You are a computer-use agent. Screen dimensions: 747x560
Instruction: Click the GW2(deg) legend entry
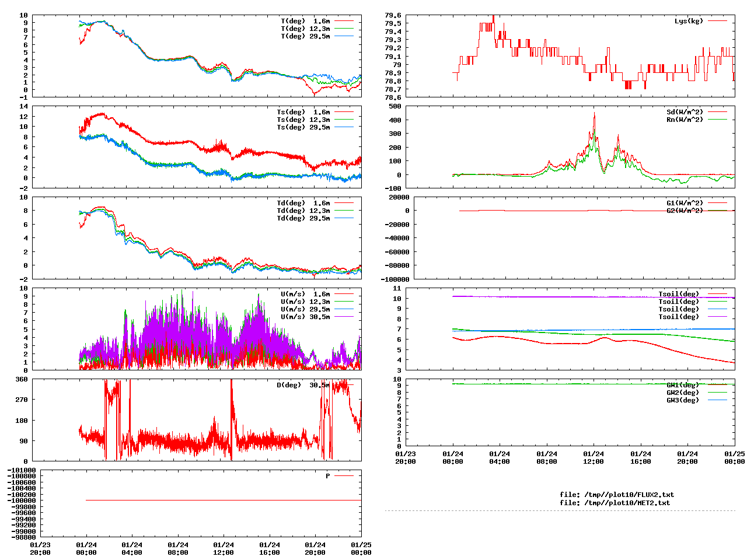[682, 393]
